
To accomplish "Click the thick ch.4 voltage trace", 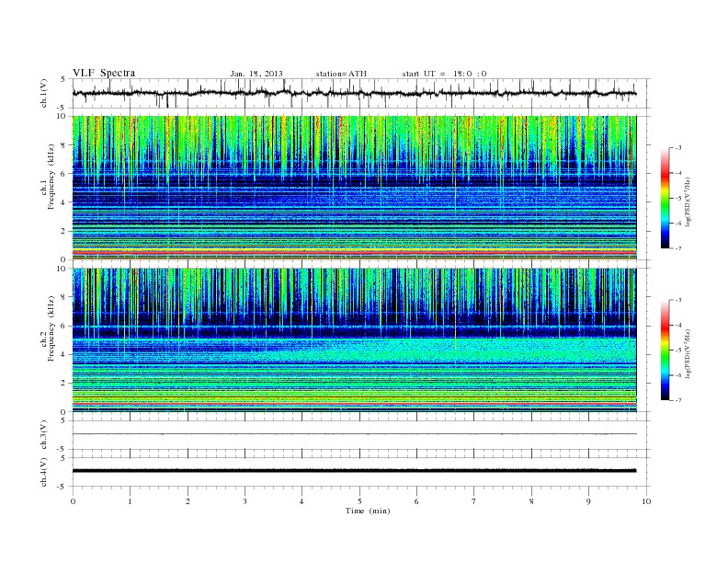I will [x=354, y=471].
